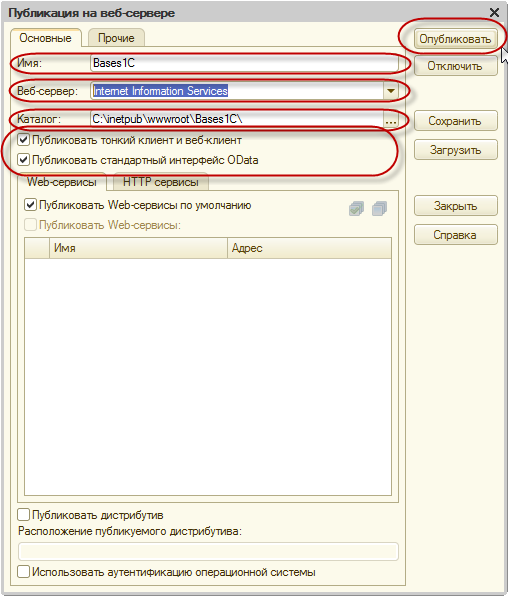
Task: Click the uncheck all web services icon
Action: pyautogui.click(x=379, y=208)
